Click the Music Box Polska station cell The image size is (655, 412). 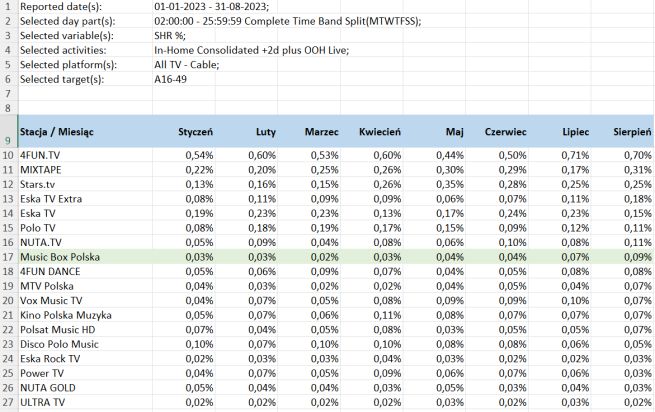(x=60, y=257)
